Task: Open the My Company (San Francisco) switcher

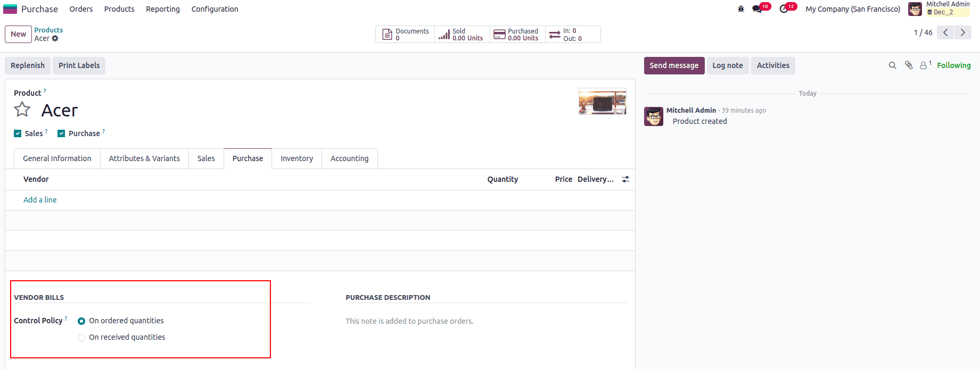Action: pos(853,9)
